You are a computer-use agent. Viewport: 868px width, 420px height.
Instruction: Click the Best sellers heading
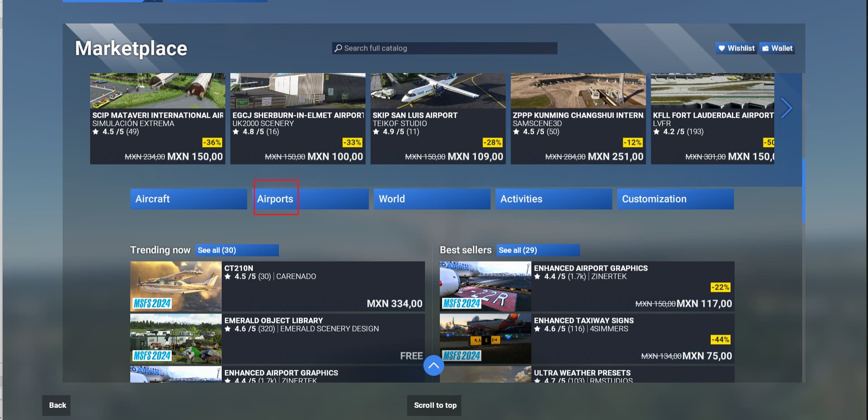[x=466, y=250]
